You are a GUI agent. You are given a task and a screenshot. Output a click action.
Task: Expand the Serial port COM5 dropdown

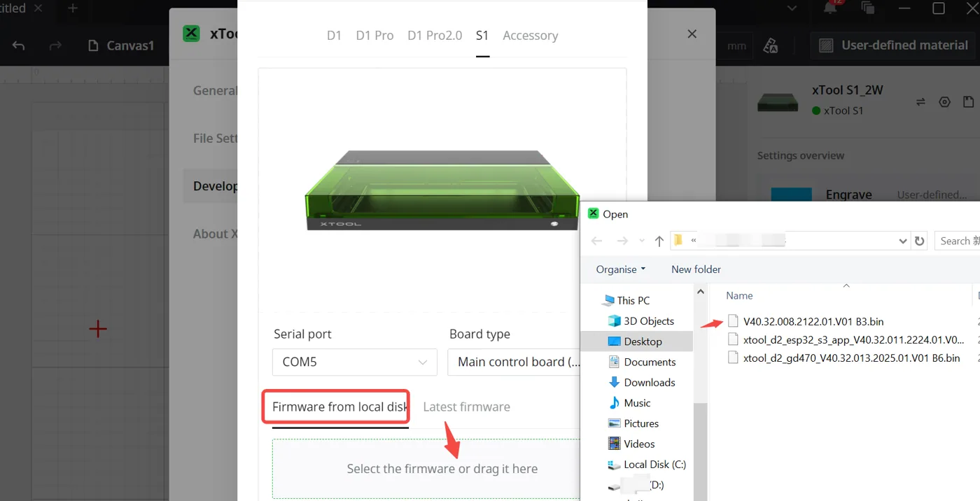pos(355,362)
